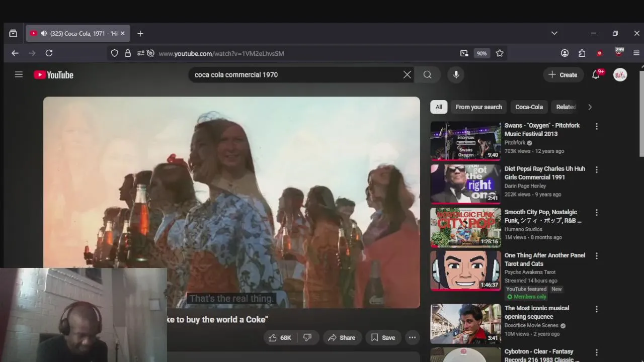644x362 pixels.
Task: Open options for Swans Oxygen video
Action: [x=597, y=126]
